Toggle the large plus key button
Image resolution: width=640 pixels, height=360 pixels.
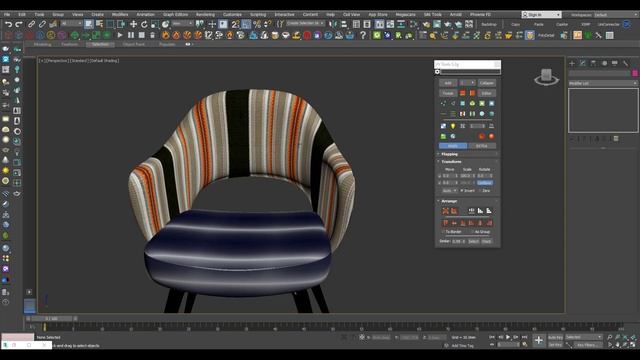(539, 340)
